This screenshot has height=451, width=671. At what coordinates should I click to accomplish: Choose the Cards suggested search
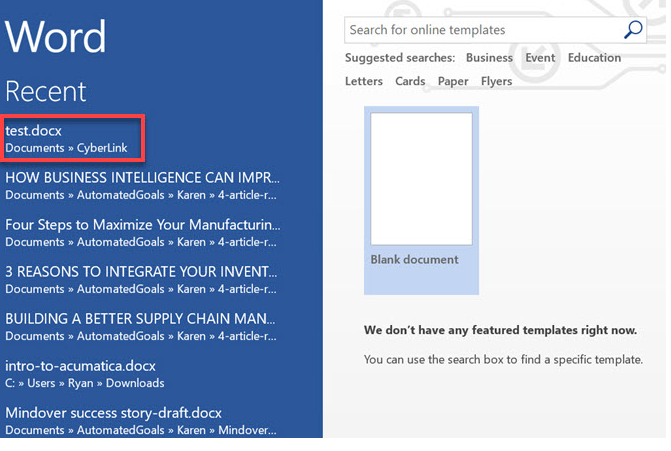click(x=410, y=82)
